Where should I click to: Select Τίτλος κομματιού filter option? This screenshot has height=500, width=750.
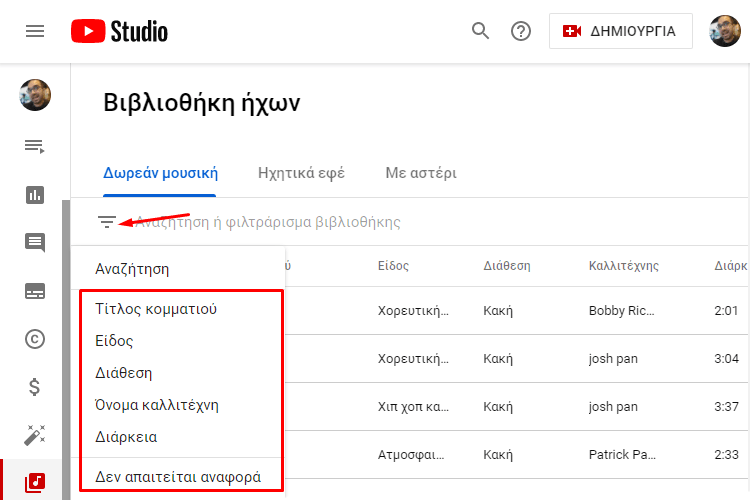click(x=156, y=309)
